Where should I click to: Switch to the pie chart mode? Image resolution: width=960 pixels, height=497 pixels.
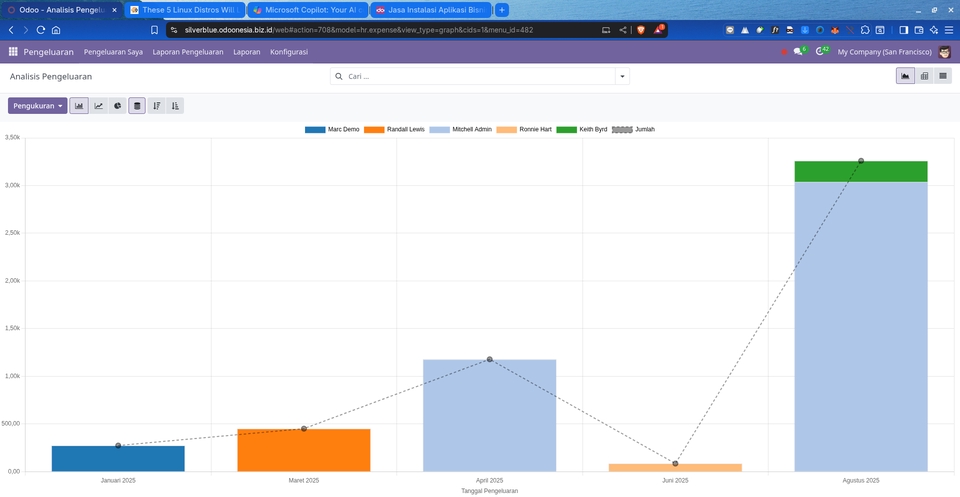[117, 105]
